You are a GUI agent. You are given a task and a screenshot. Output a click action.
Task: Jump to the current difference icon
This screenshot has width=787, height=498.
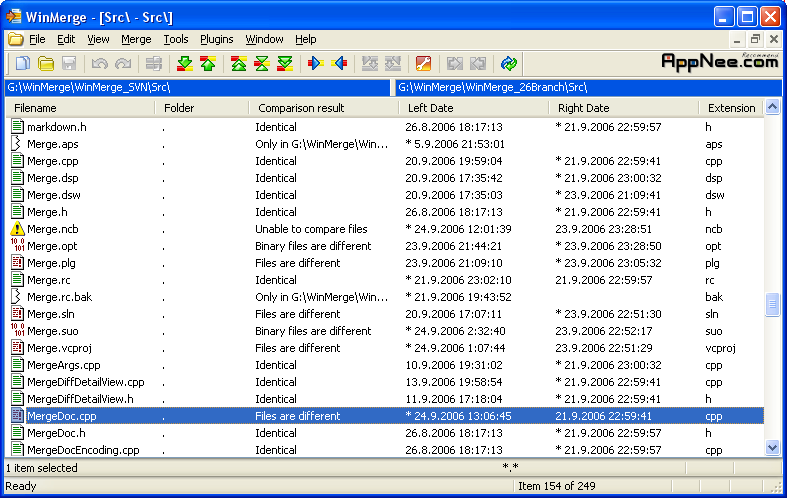tap(261, 63)
